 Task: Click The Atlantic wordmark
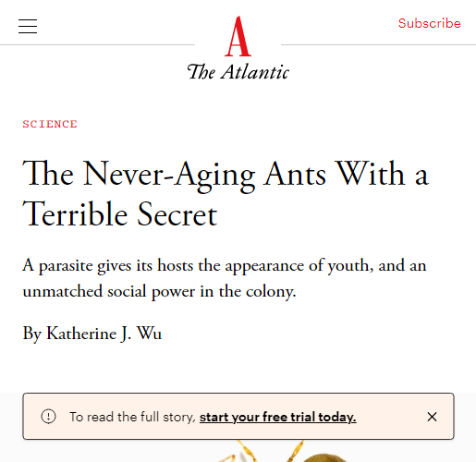point(238,72)
